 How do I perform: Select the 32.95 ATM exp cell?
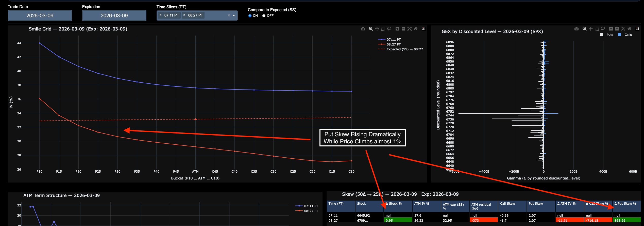tap(455, 220)
